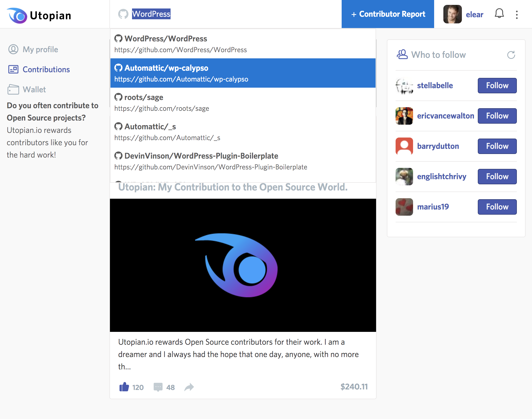Image resolution: width=532 pixels, height=419 pixels.
Task: Follow ericvancewalton
Action: pos(497,116)
